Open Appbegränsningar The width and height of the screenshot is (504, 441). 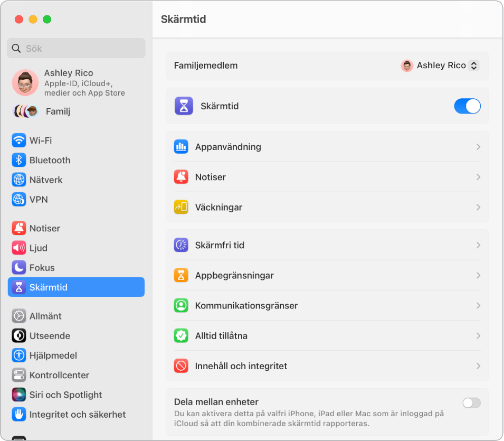point(234,275)
